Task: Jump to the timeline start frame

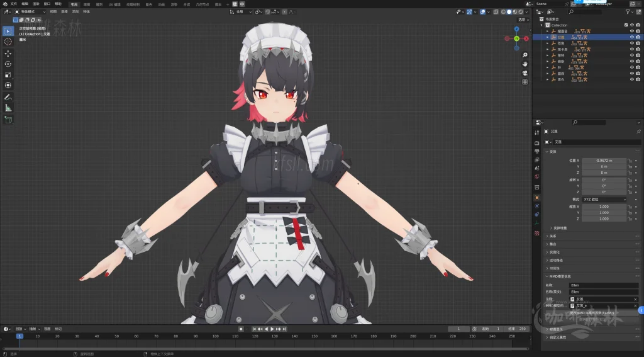Action: pyautogui.click(x=254, y=329)
